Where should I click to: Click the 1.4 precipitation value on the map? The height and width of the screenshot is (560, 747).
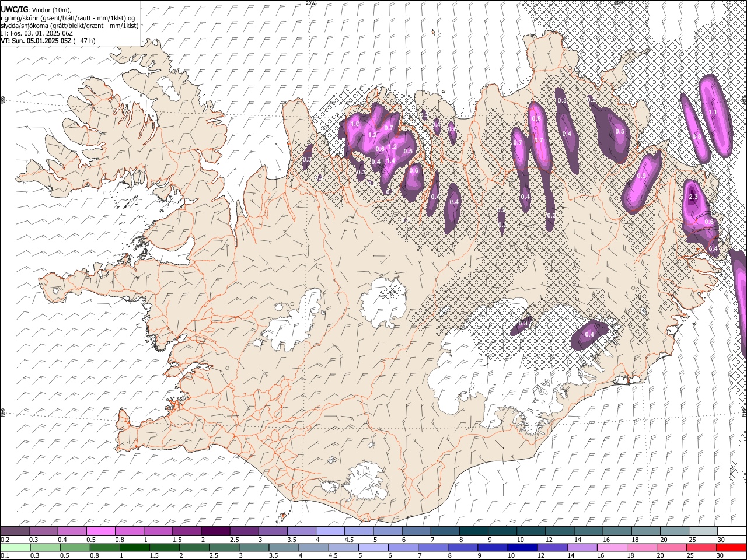pos(390,161)
